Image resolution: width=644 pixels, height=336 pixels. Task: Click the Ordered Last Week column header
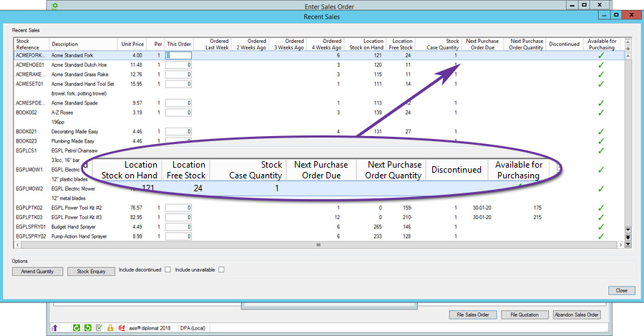click(212, 44)
